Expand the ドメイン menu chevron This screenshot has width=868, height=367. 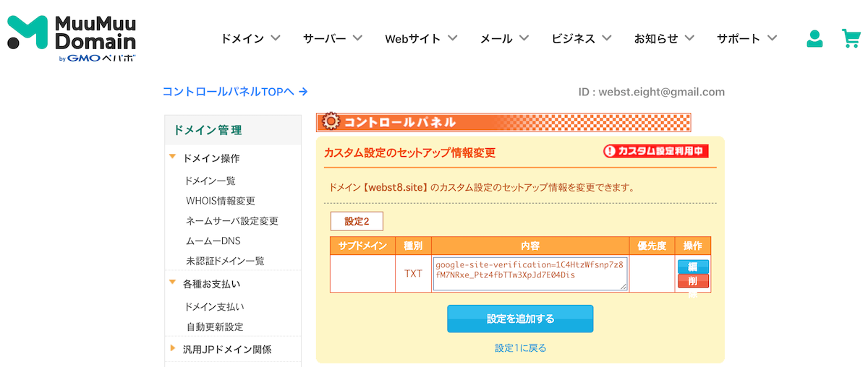(276, 38)
